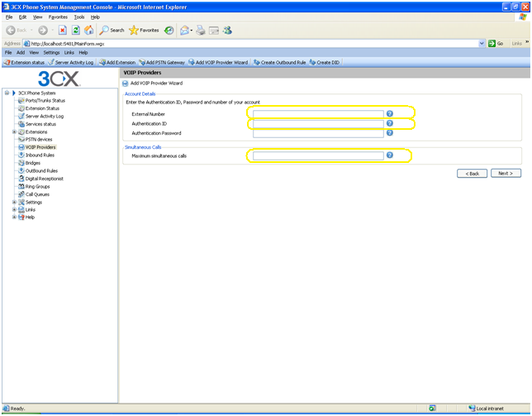Image resolution: width=532 pixels, height=416 pixels.
Task: Click the Extension status toolbar icon
Action: click(x=25, y=62)
